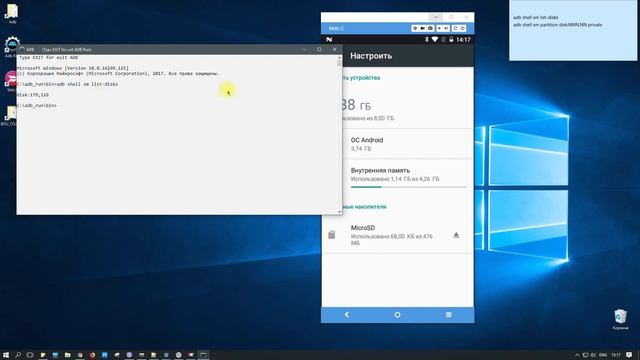Click the battery icon in phone status bar
This screenshot has width=640, height=360.
coord(451,40)
